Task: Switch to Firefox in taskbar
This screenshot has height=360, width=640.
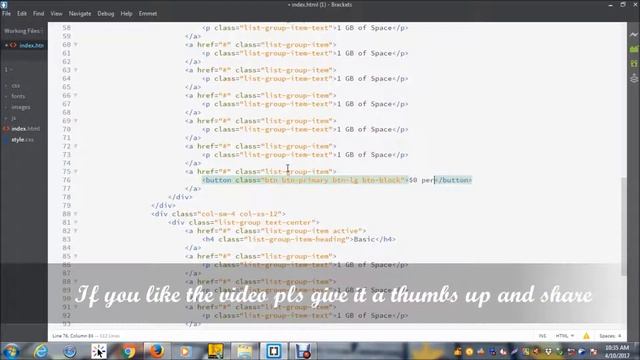Action: [x=156, y=351]
